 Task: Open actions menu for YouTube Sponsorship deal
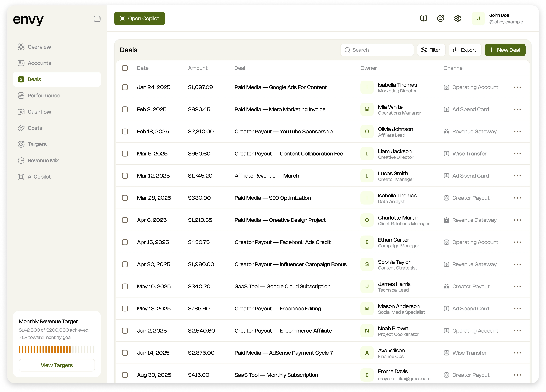pos(517,132)
